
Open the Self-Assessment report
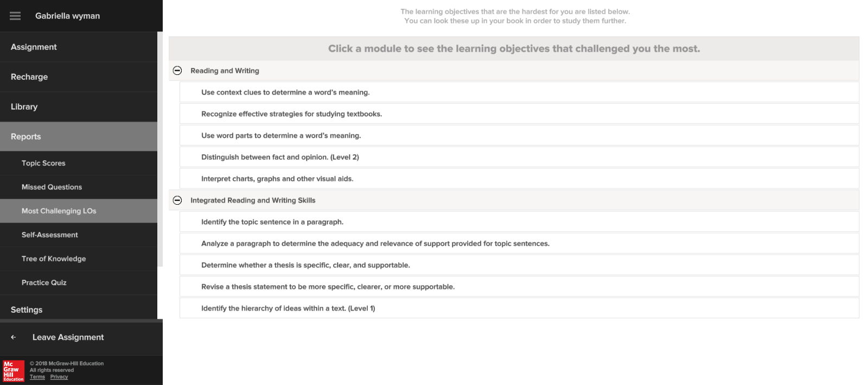click(79, 235)
